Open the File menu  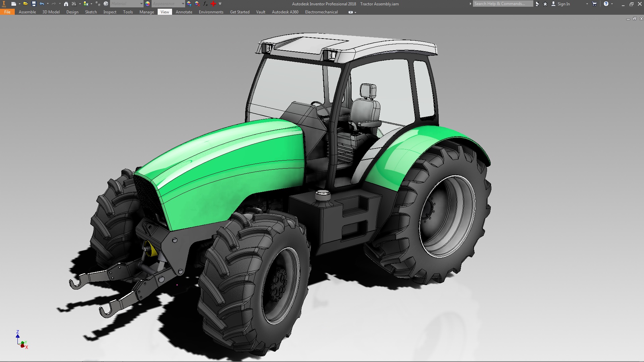click(x=7, y=12)
